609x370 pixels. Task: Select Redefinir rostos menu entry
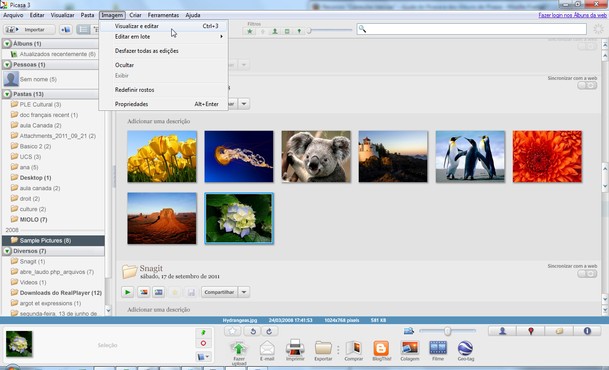click(163, 90)
